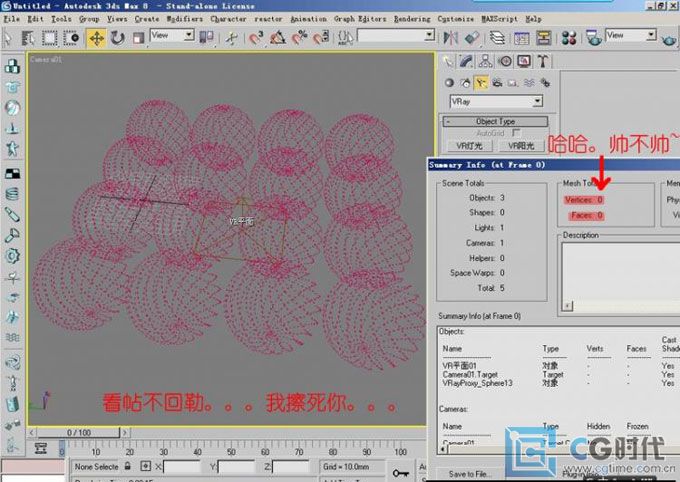The height and width of the screenshot is (482, 680).
Task: Open the Mini Curve Editor icon
Action: tap(41, 448)
